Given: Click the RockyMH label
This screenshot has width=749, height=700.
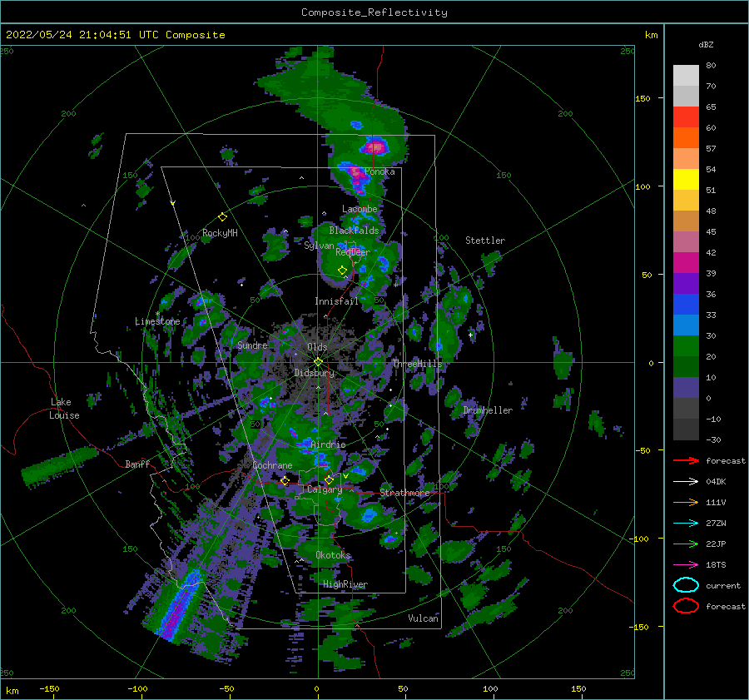Looking at the screenshot, I should 220,233.
